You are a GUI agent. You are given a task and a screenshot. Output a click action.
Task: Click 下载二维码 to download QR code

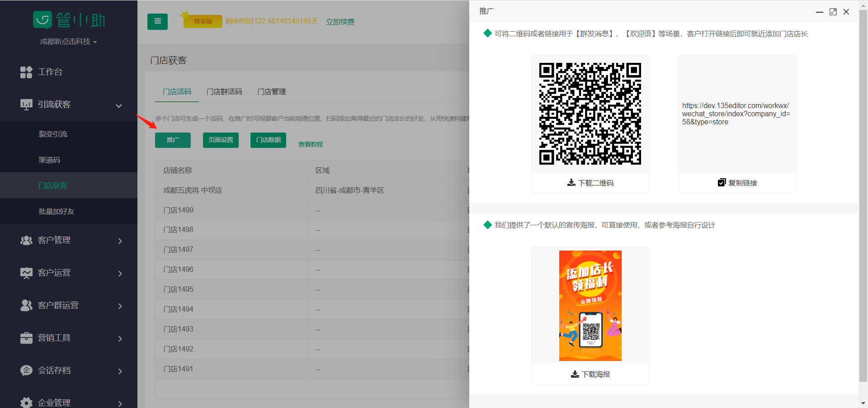pyautogui.click(x=590, y=183)
